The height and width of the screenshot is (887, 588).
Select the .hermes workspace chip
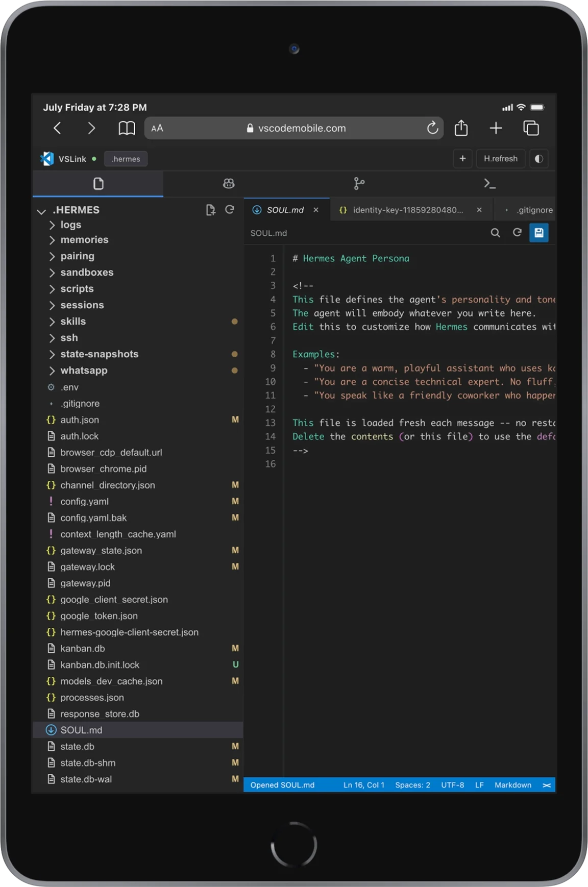coord(126,159)
